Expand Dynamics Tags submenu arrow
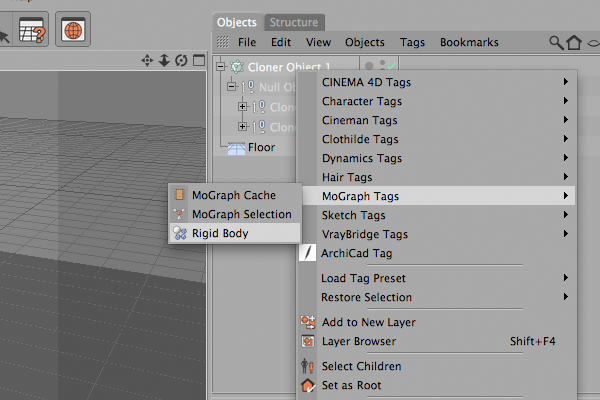The image size is (600, 400). [566, 158]
